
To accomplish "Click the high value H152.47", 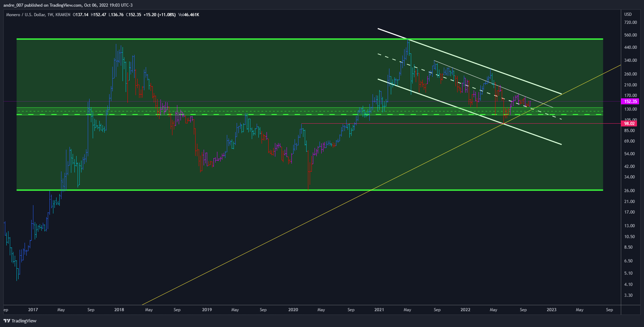I will [99, 15].
